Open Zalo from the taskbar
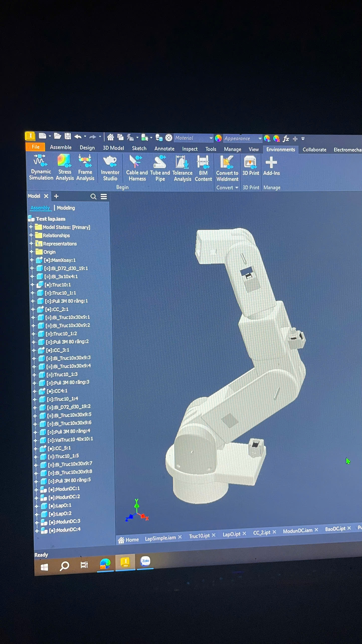 [x=145, y=561]
